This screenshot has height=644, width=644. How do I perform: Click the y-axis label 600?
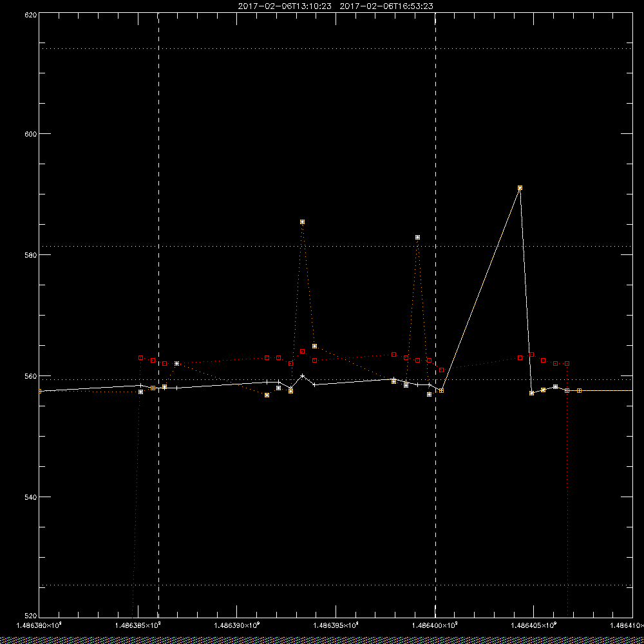[31, 134]
